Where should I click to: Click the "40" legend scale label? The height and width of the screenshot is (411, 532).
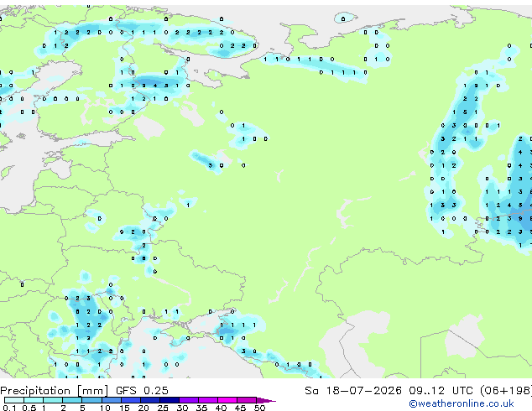pos(221,408)
